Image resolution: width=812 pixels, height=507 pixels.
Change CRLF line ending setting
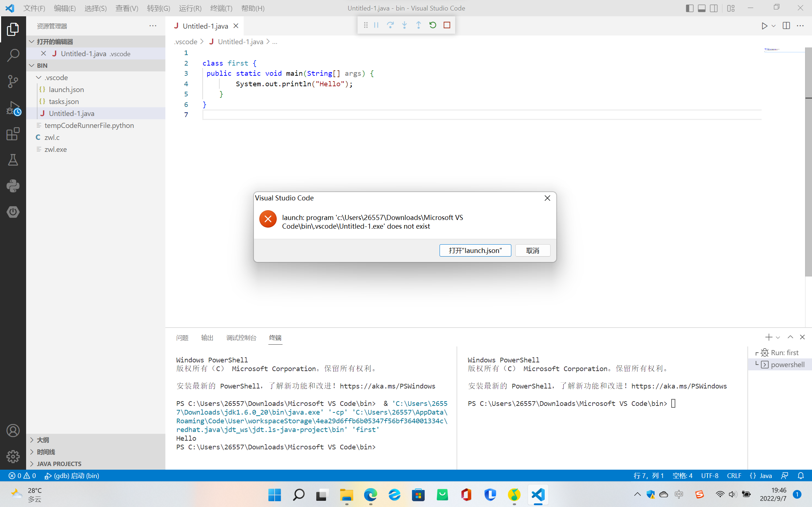pyautogui.click(x=734, y=475)
